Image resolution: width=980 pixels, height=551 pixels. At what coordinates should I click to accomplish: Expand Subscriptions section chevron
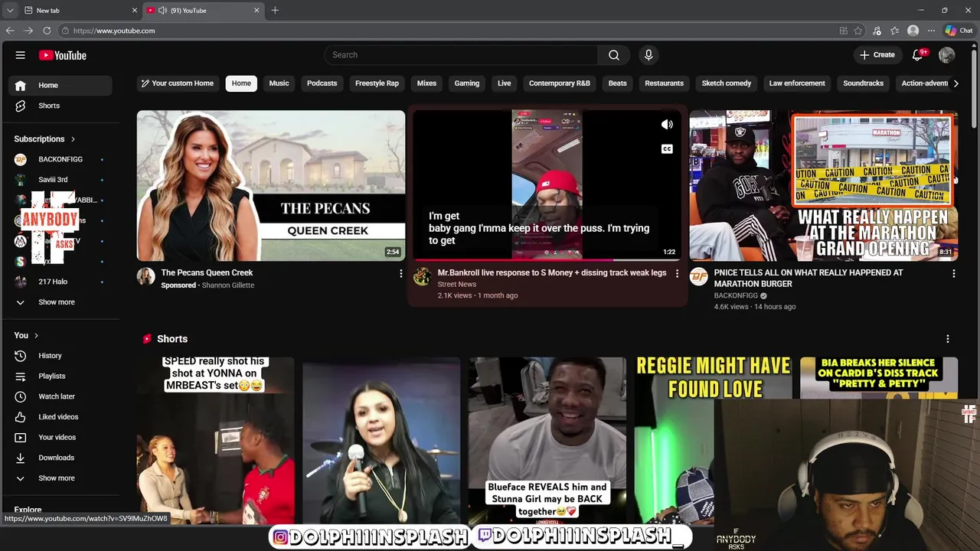point(73,139)
